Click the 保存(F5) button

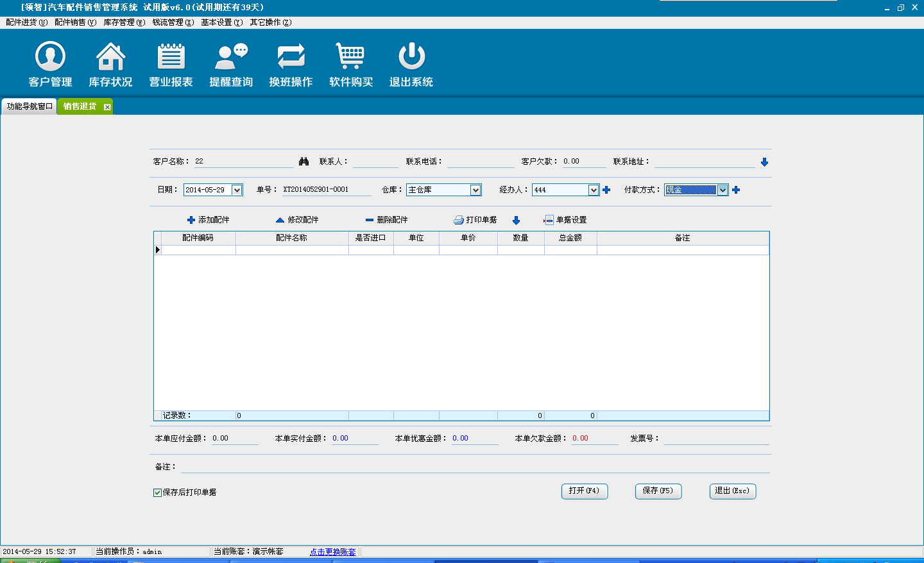(x=658, y=491)
